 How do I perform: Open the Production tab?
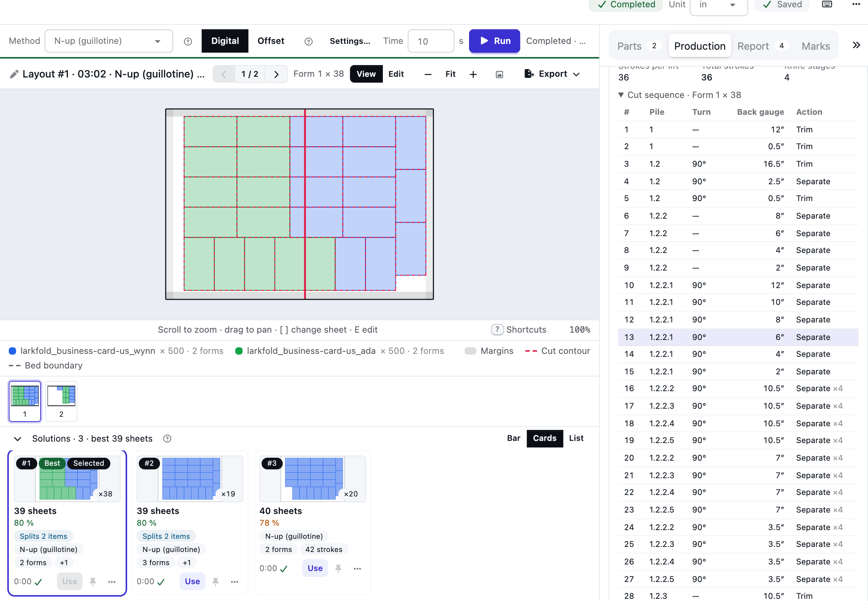pos(700,46)
